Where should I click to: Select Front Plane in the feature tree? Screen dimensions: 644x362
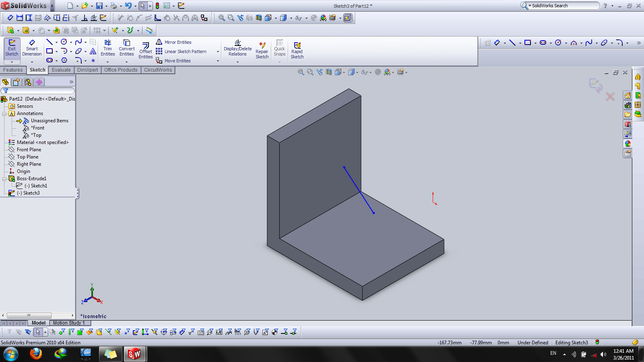[x=29, y=150]
